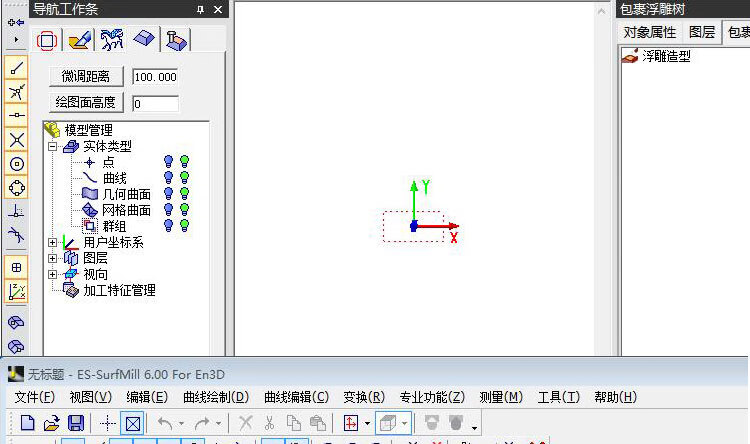Select the tangent snap tool
The height and width of the screenshot is (444, 750).
17,235
